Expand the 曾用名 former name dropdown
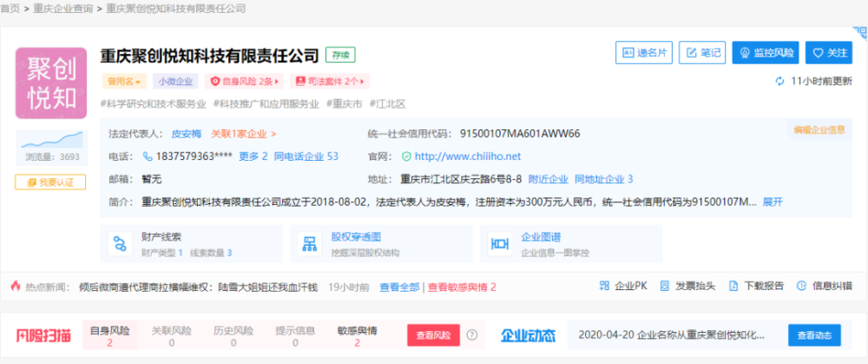 pyautogui.click(x=124, y=82)
